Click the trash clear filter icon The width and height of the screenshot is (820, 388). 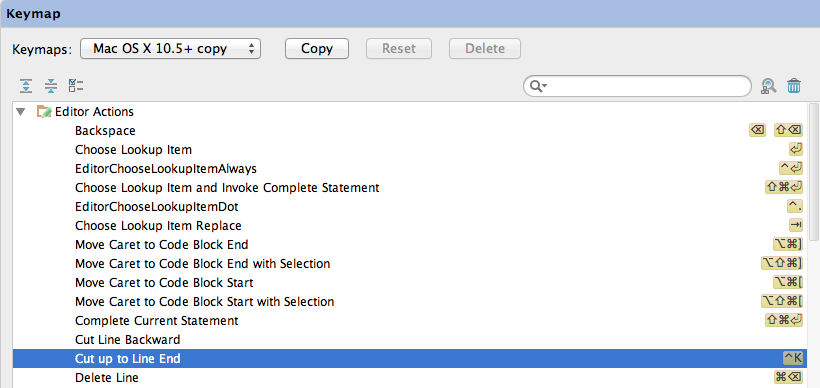794,86
